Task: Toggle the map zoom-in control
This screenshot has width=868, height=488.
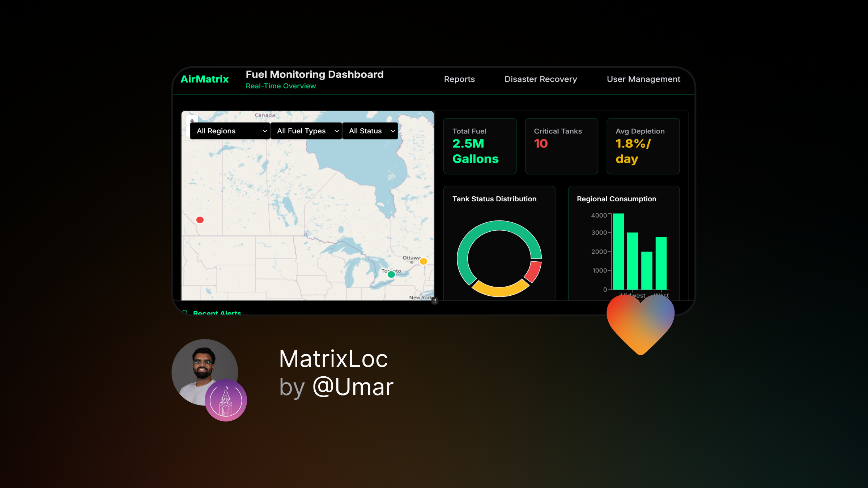Action: click(191, 120)
